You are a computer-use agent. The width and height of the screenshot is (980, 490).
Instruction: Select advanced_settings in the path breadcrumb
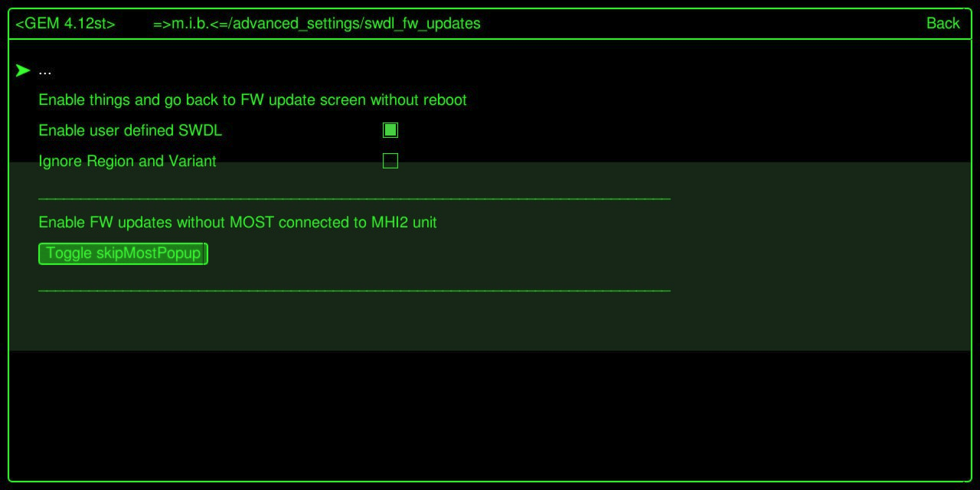click(x=296, y=24)
